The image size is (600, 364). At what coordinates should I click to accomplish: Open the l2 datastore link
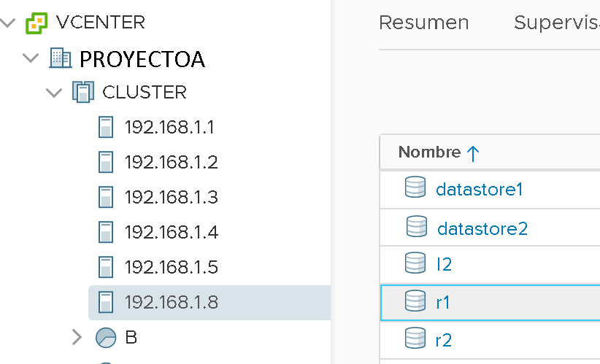[444, 264]
